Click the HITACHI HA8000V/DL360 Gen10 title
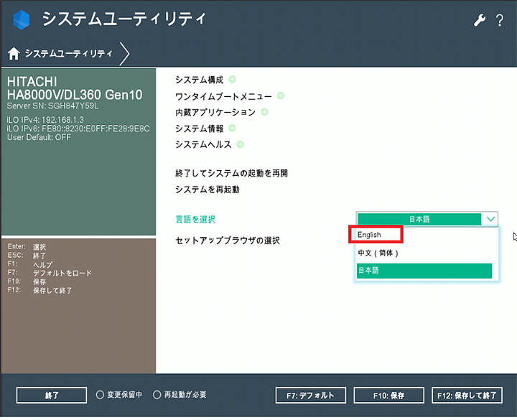 click(x=75, y=88)
